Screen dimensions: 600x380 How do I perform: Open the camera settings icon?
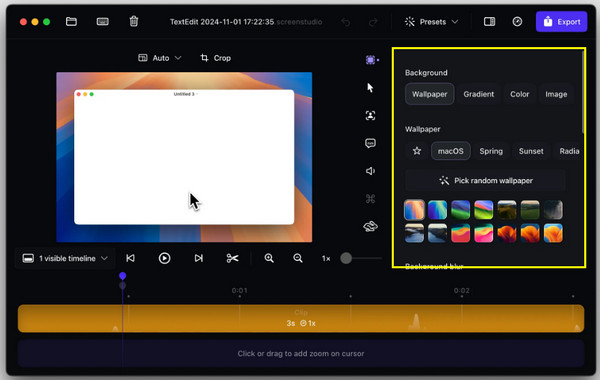[x=370, y=115]
